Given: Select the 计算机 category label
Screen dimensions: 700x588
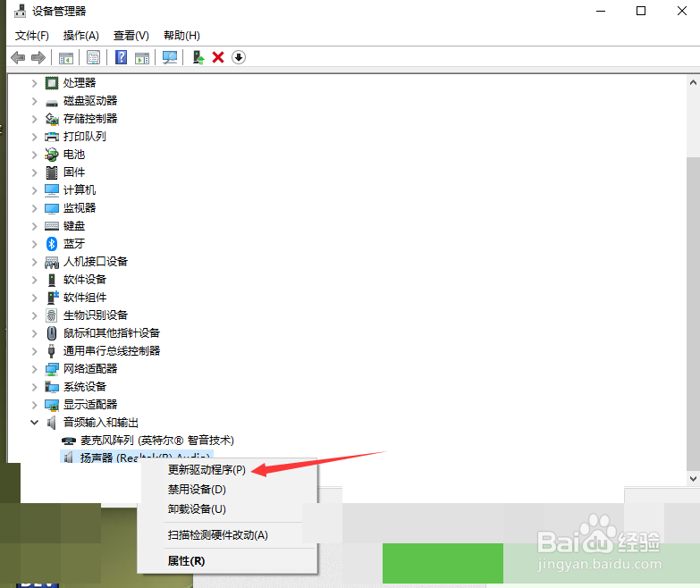Looking at the screenshot, I should point(80,190).
